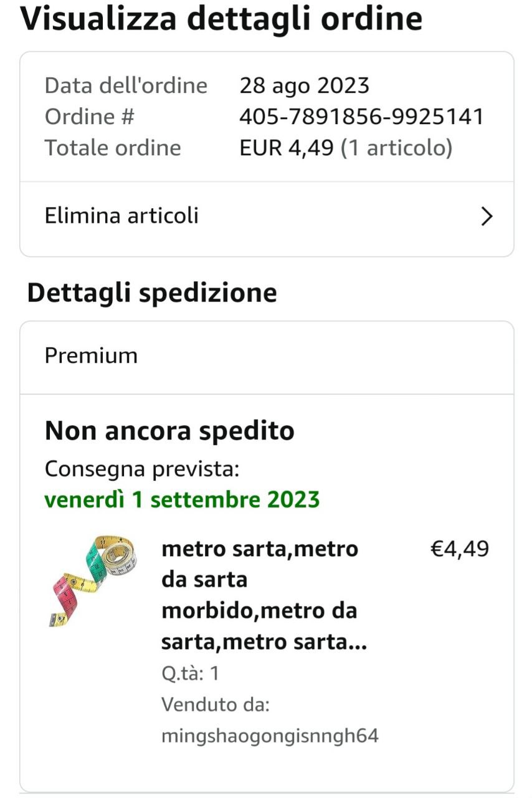Click the Data dell'ordine label
The image size is (532, 798).
[126, 85]
